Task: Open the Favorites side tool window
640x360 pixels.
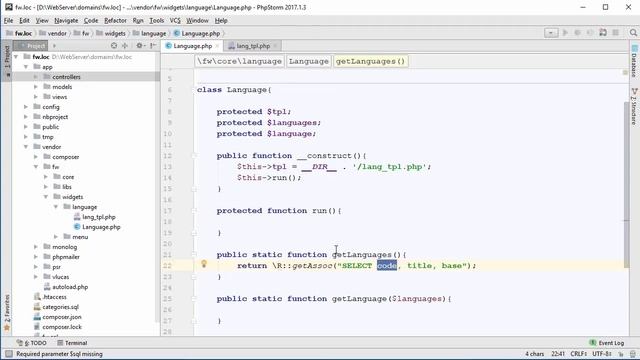Action: (x=7, y=312)
